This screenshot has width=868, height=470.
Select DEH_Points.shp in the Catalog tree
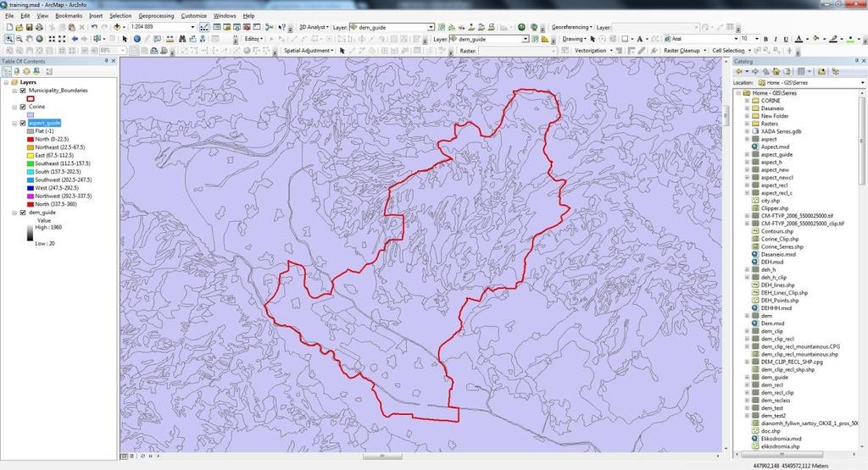tap(780, 301)
